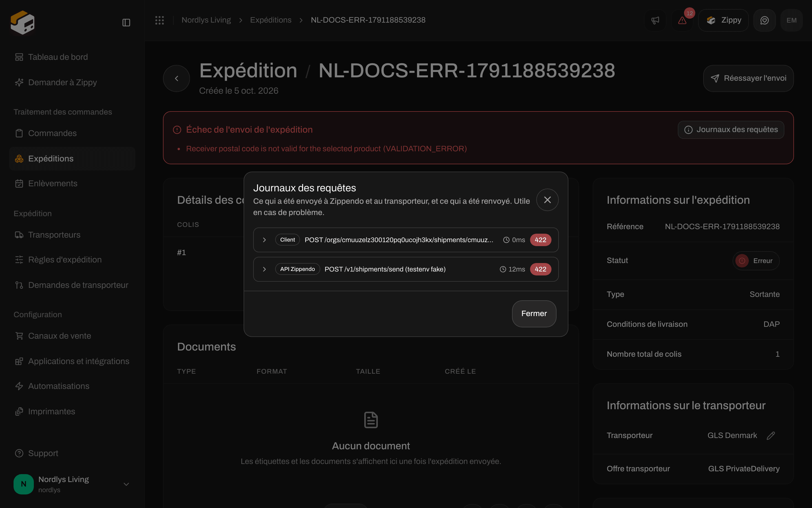Open Applications et intégrations in sidebar

pos(72,361)
